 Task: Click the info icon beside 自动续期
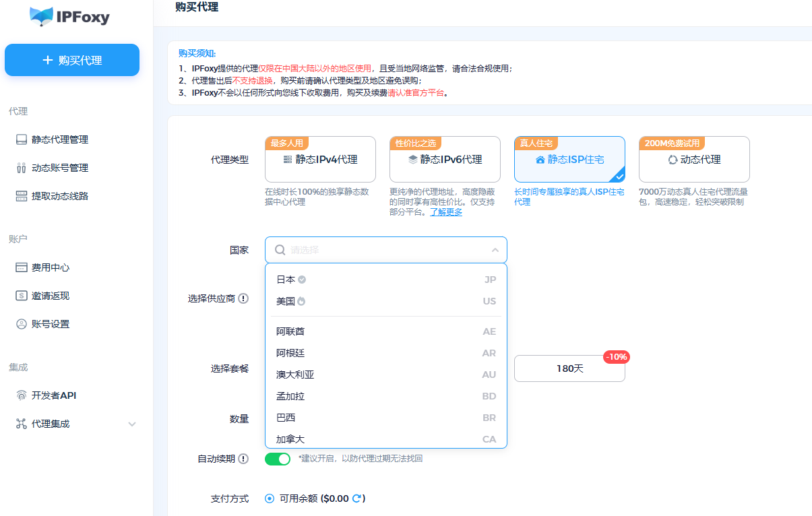(243, 459)
